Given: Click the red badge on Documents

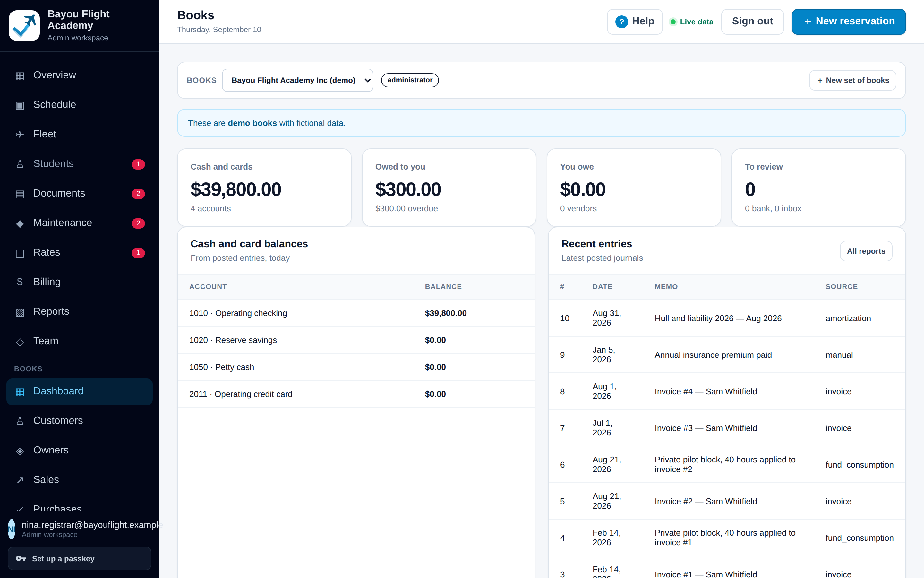Looking at the screenshot, I should click(x=138, y=193).
